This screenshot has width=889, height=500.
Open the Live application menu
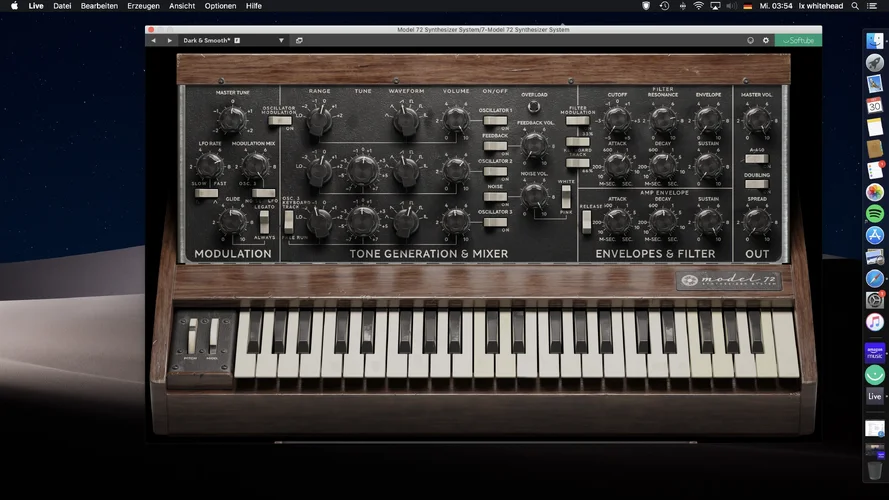[36, 6]
